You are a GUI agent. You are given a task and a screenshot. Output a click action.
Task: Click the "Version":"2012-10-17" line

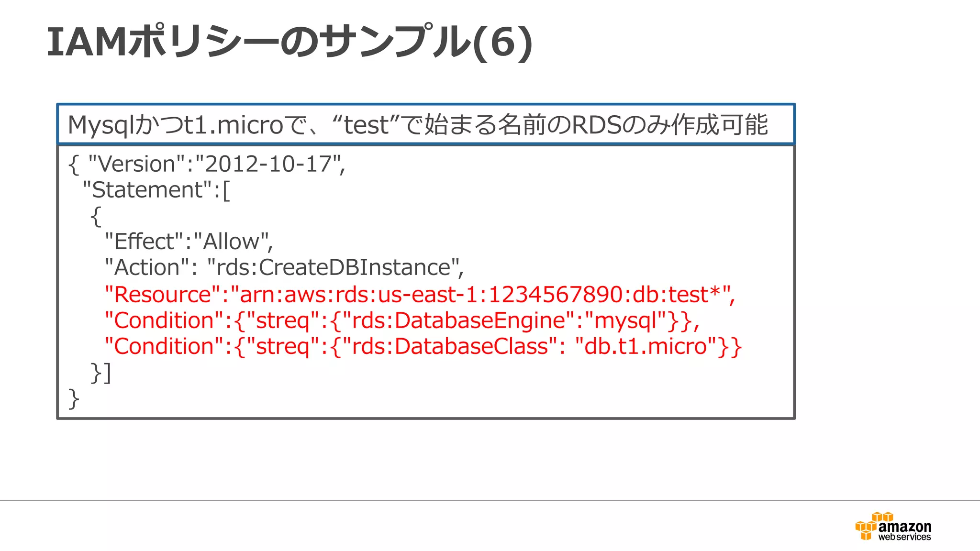click(207, 165)
